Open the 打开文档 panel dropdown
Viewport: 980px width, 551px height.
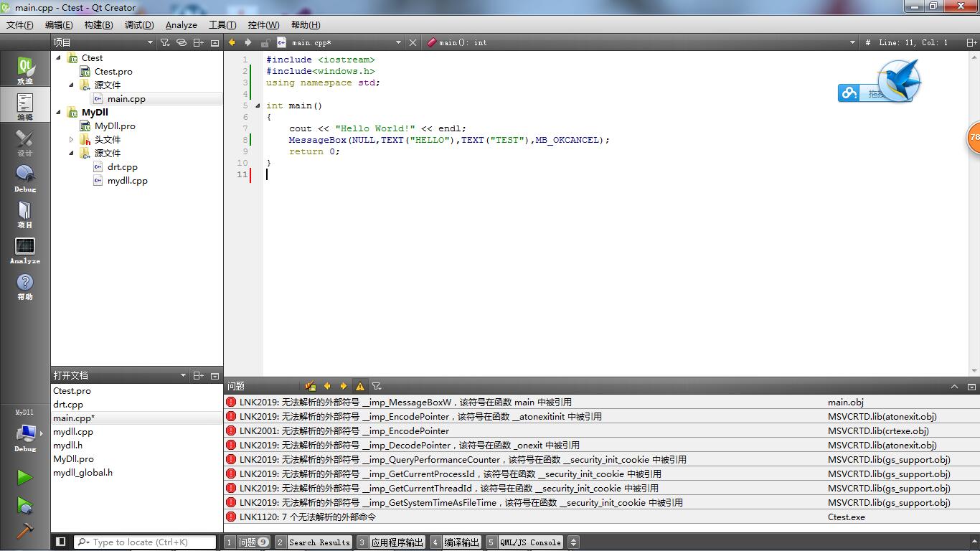click(183, 375)
